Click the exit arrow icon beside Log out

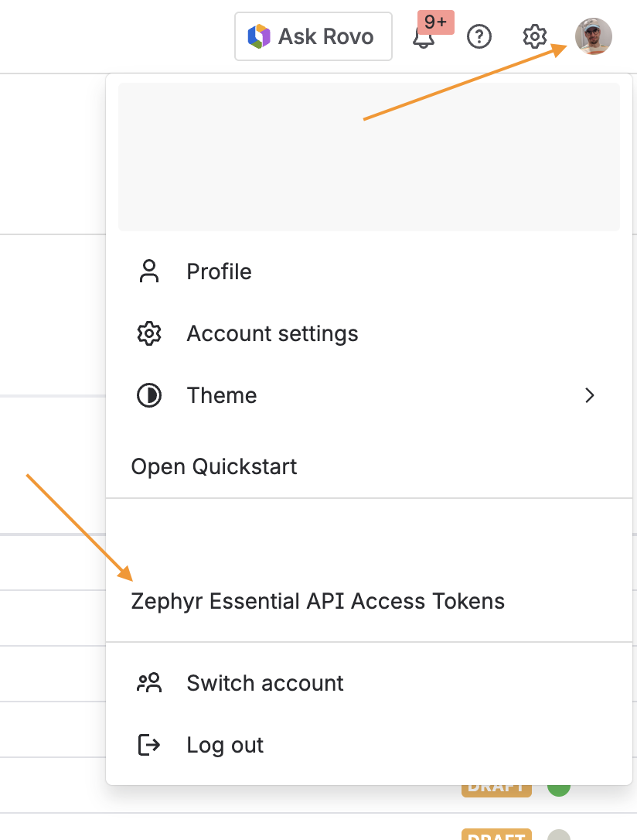point(148,745)
